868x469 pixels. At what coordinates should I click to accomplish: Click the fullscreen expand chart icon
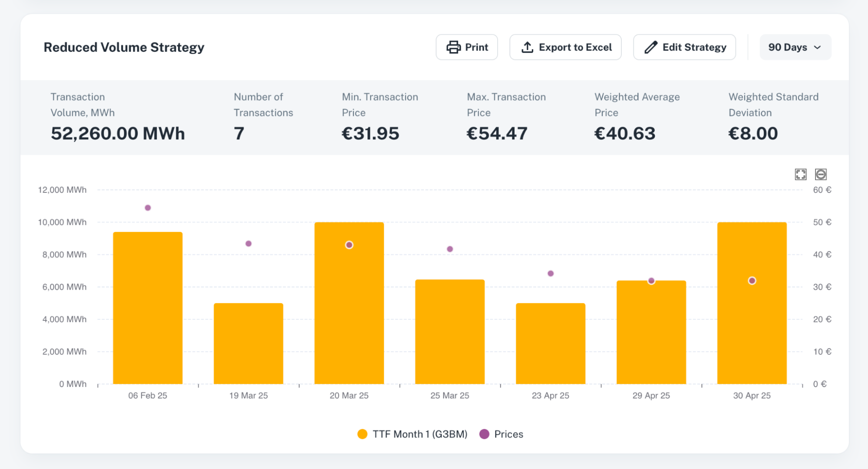(800, 175)
